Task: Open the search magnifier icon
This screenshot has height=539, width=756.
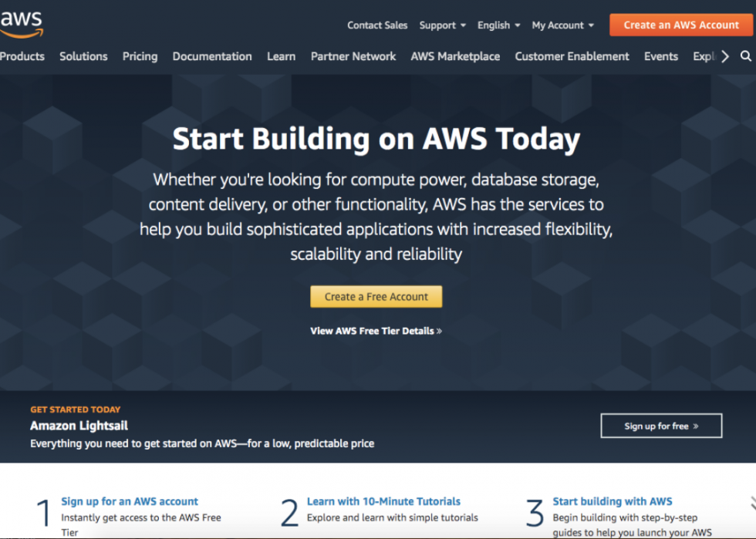Action: (x=745, y=56)
